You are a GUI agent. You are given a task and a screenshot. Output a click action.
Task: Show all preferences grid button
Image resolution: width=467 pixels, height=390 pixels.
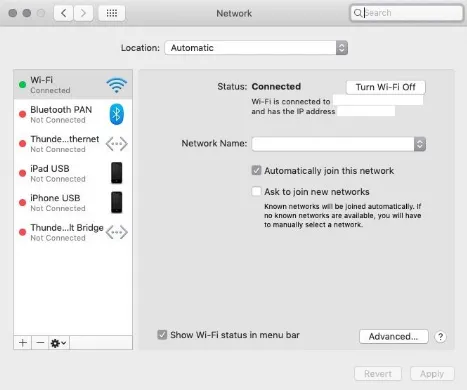coord(112,13)
